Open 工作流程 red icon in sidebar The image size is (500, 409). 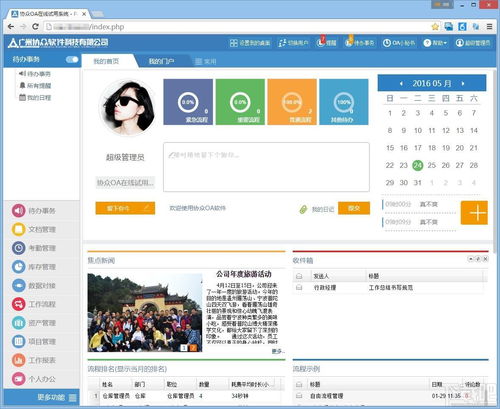pos(19,304)
